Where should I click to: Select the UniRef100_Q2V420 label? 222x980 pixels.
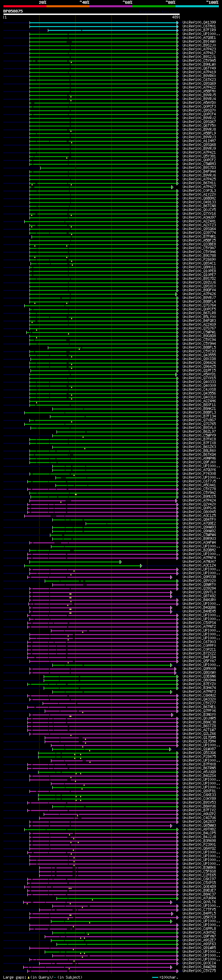[199, 504]
